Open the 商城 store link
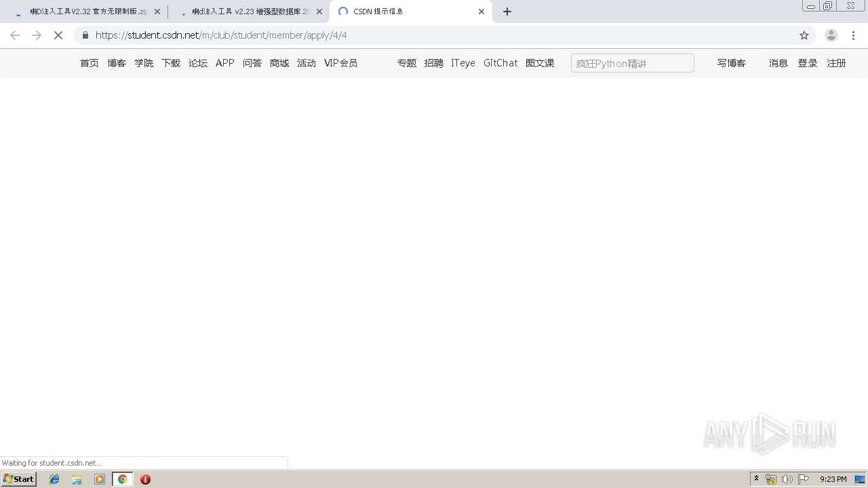The height and width of the screenshot is (488, 868). pyautogui.click(x=279, y=63)
